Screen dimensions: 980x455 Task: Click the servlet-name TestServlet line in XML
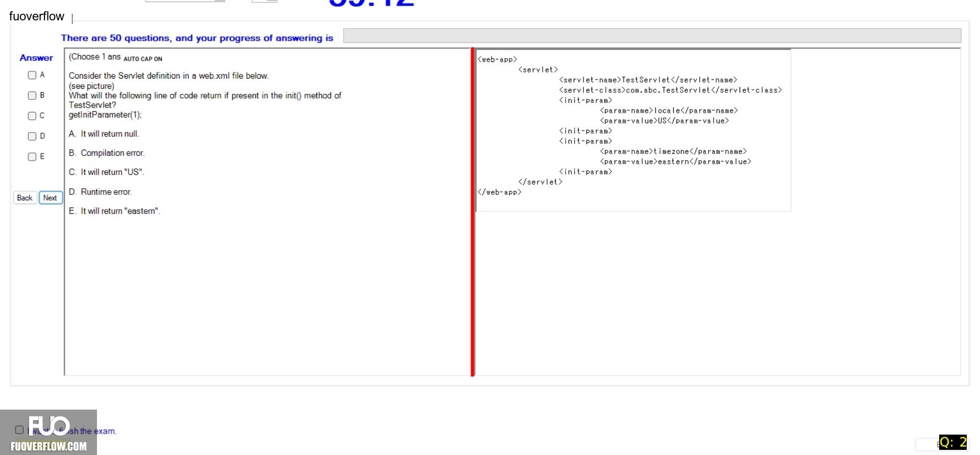pos(648,80)
